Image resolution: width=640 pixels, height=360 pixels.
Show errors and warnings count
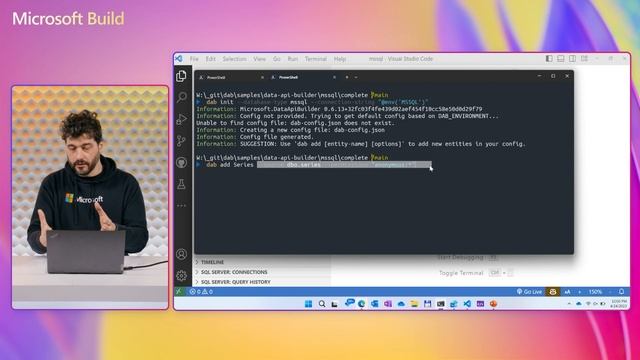(x=200, y=291)
